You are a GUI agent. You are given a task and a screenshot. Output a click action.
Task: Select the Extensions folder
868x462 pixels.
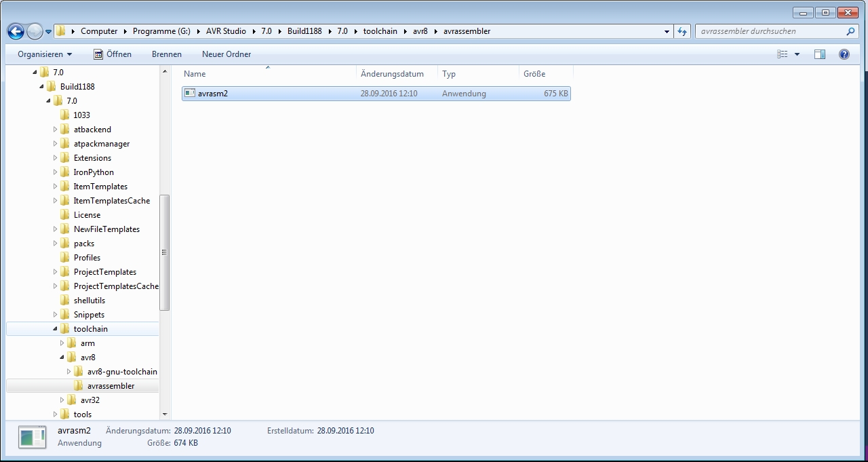(x=92, y=158)
